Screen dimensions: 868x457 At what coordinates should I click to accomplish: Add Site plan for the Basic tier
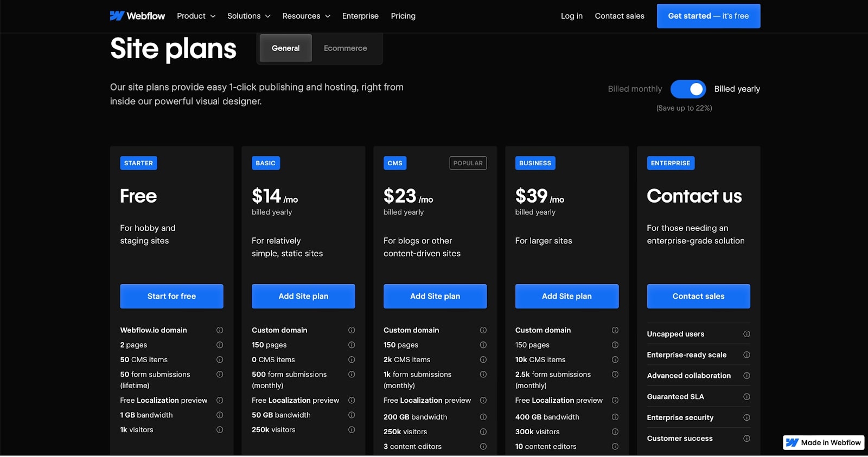coord(303,296)
